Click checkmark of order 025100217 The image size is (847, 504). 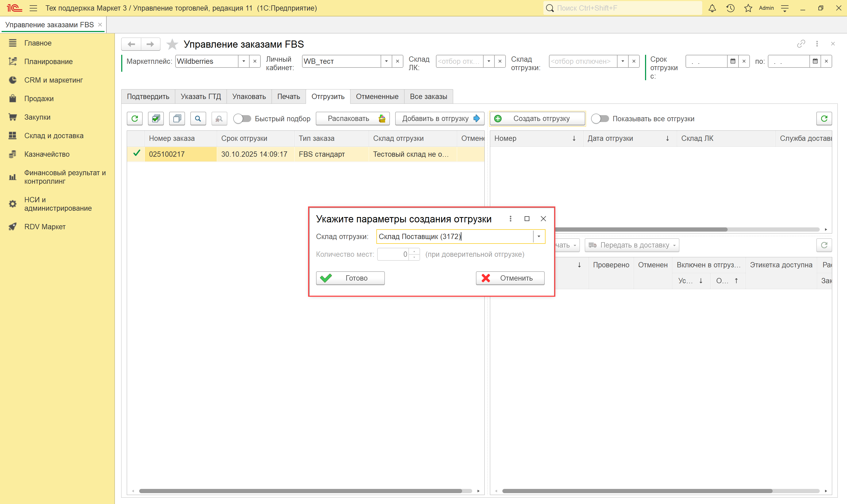tap(137, 154)
